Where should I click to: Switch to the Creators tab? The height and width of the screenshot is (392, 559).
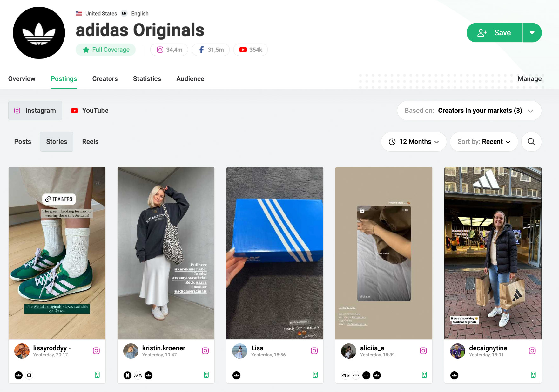click(x=105, y=79)
